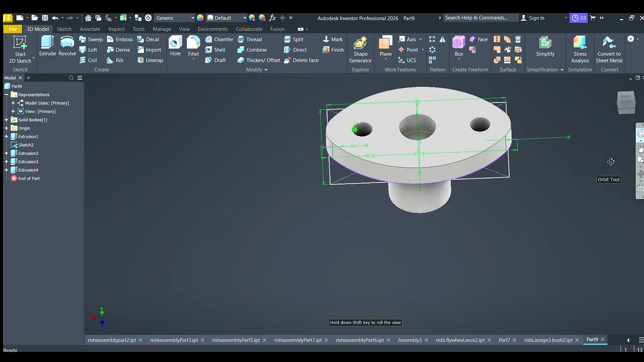This screenshot has height=362, width=644.
Task: Expand the Origin folder
Action: [6, 128]
